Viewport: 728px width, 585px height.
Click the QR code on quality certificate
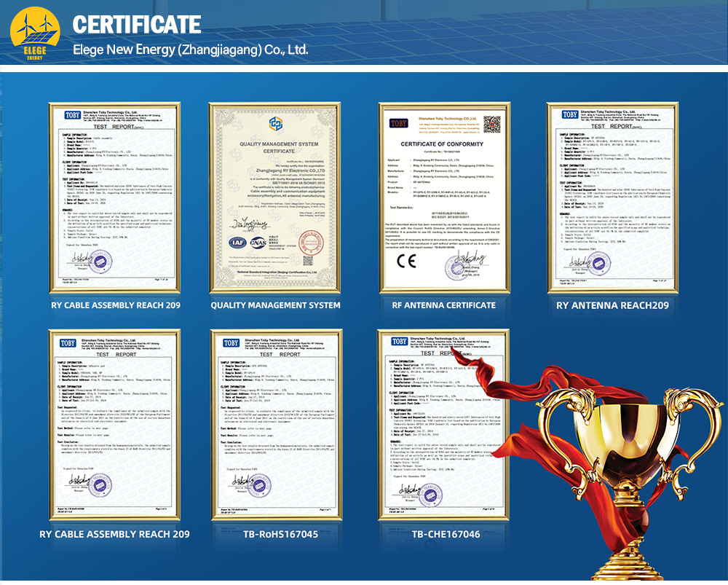click(x=308, y=261)
